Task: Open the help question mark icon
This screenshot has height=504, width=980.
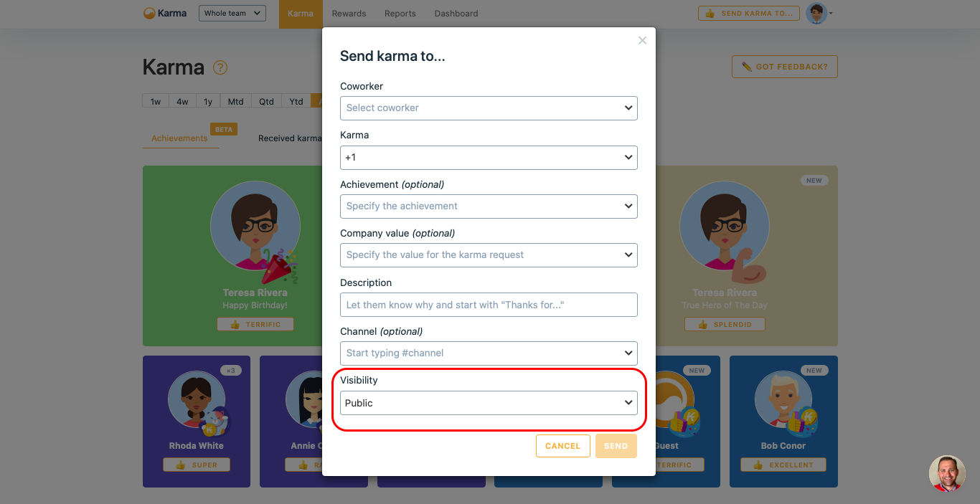Action: pyautogui.click(x=220, y=67)
